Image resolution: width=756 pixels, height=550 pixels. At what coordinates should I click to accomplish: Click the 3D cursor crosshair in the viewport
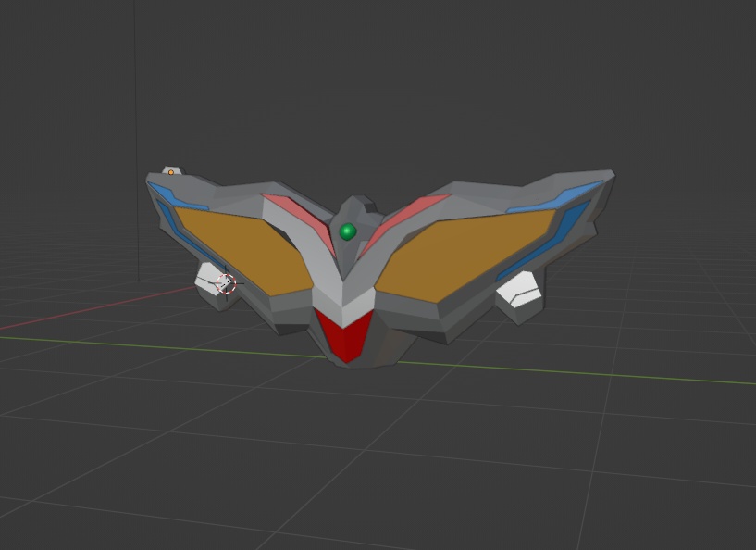click(x=226, y=283)
